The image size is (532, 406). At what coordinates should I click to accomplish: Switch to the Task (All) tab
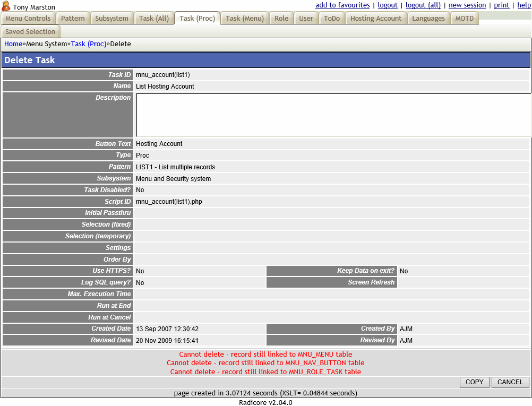tap(153, 18)
